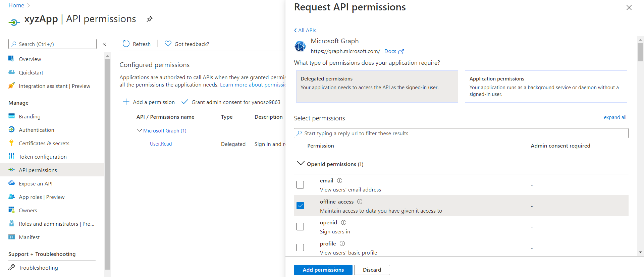Pin the xyzApp API permissions blade
This screenshot has height=277, width=644.
click(x=150, y=19)
